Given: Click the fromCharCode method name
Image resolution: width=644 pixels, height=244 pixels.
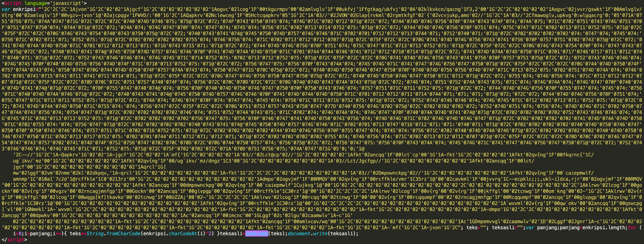Looking at the screenshot, I should click(x=124, y=234).
